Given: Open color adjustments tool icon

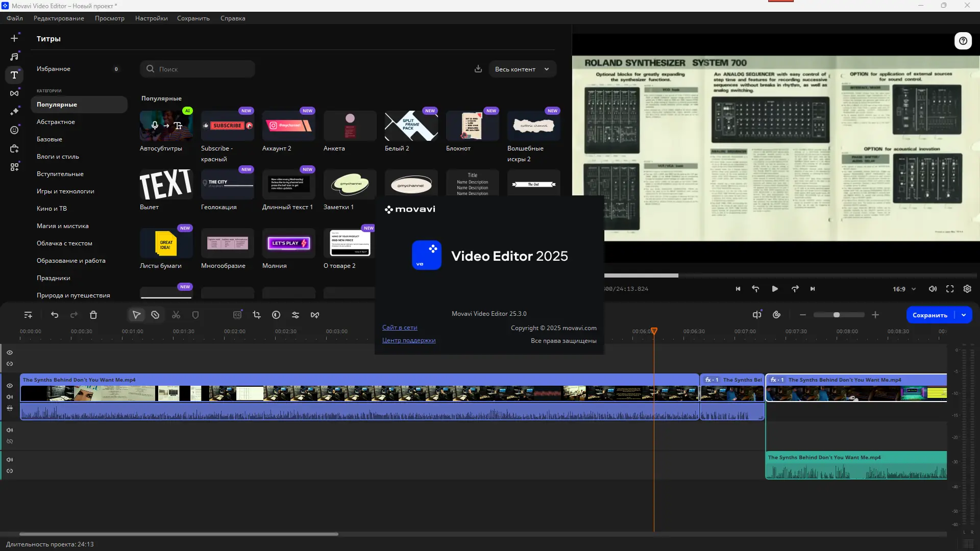Looking at the screenshot, I should [276, 315].
